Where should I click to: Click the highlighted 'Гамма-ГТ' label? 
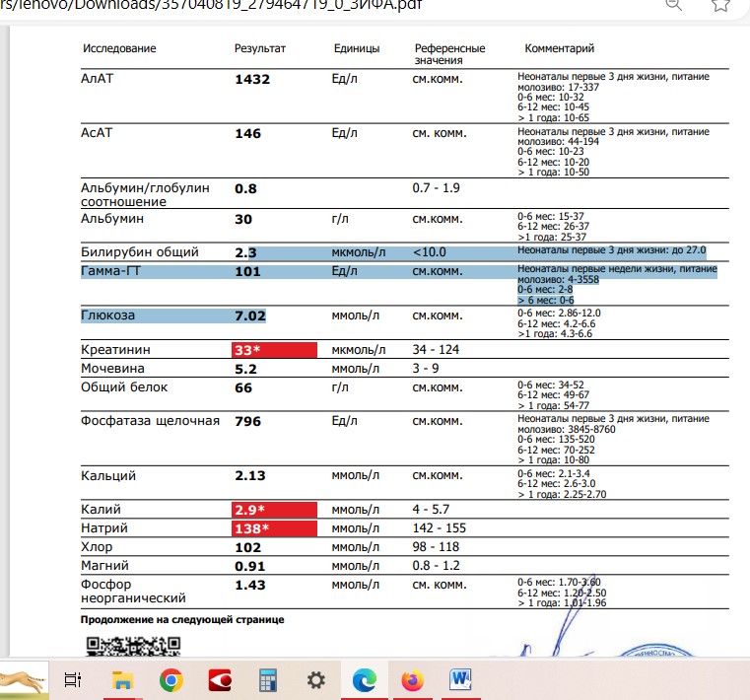(110, 271)
